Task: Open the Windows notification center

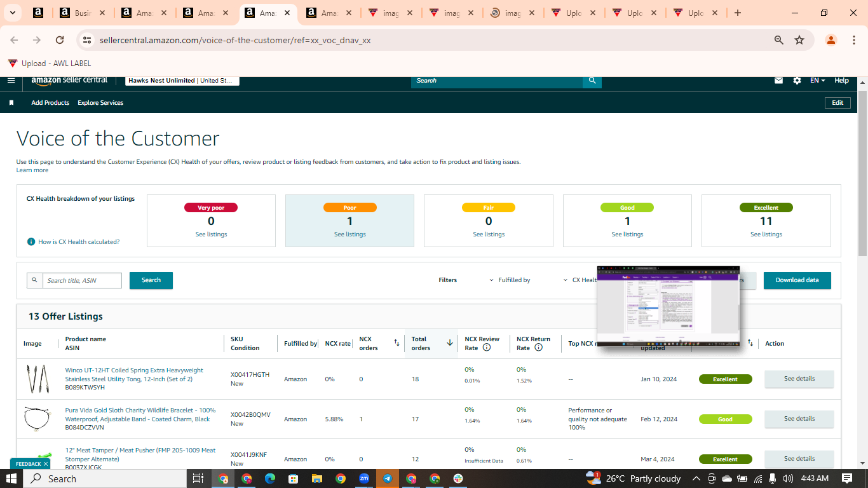Action: (x=847, y=478)
